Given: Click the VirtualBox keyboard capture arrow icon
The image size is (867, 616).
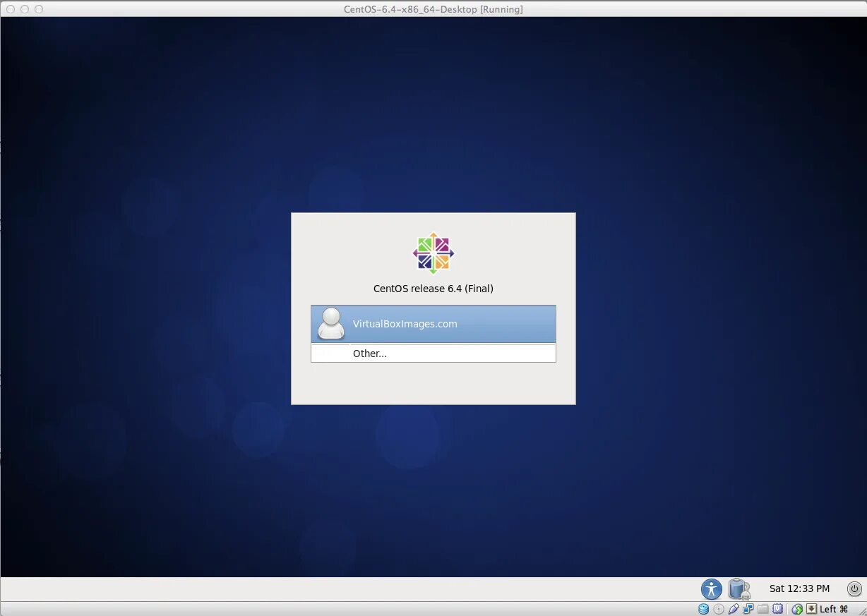Looking at the screenshot, I should pyautogui.click(x=812, y=609).
